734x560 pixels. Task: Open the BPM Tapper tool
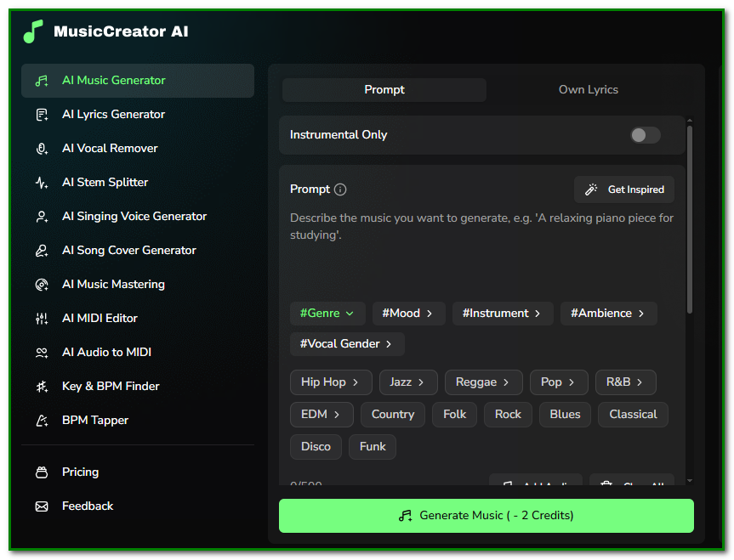tap(94, 420)
